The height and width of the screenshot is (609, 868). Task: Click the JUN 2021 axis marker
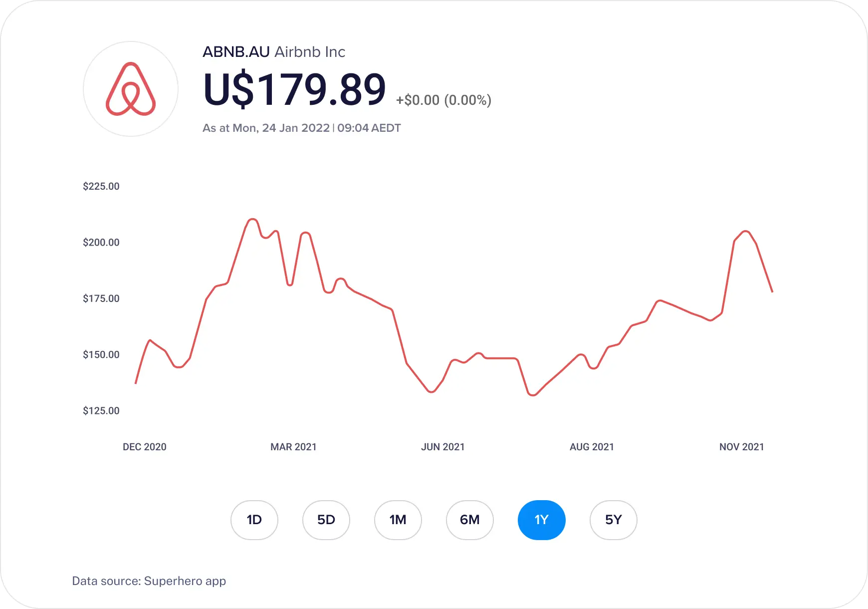[442, 447]
